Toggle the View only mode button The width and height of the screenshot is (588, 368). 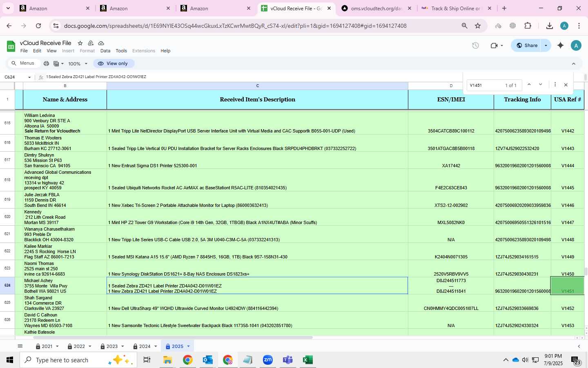click(x=114, y=63)
